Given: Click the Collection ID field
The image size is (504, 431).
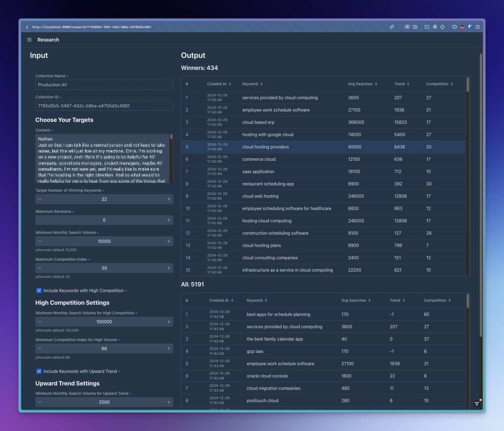Looking at the screenshot, I should [x=104, y=106].
